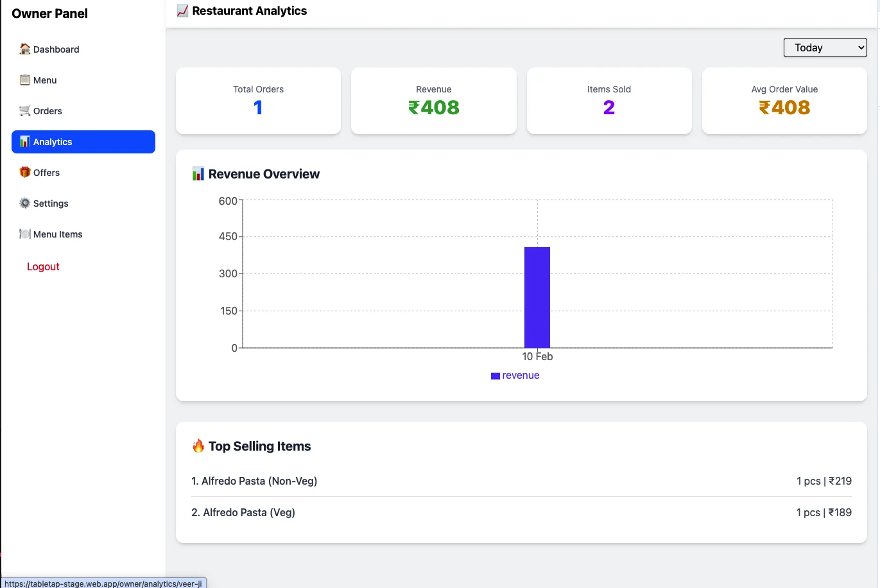Click the Analytics bar chart icon
This screenshot has height=588, width=880.
(26, 140)
